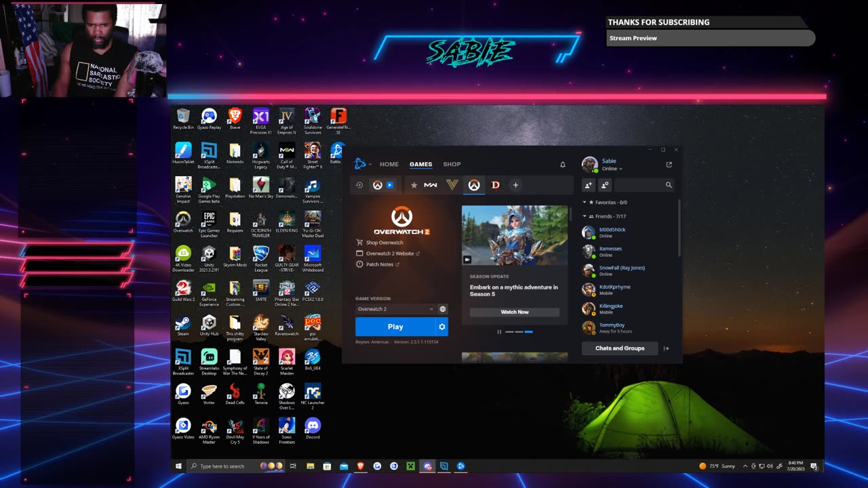The image size is (868, 488).
Task: Expand the Online status dropdown under Sabie
Action: (612, 169)
